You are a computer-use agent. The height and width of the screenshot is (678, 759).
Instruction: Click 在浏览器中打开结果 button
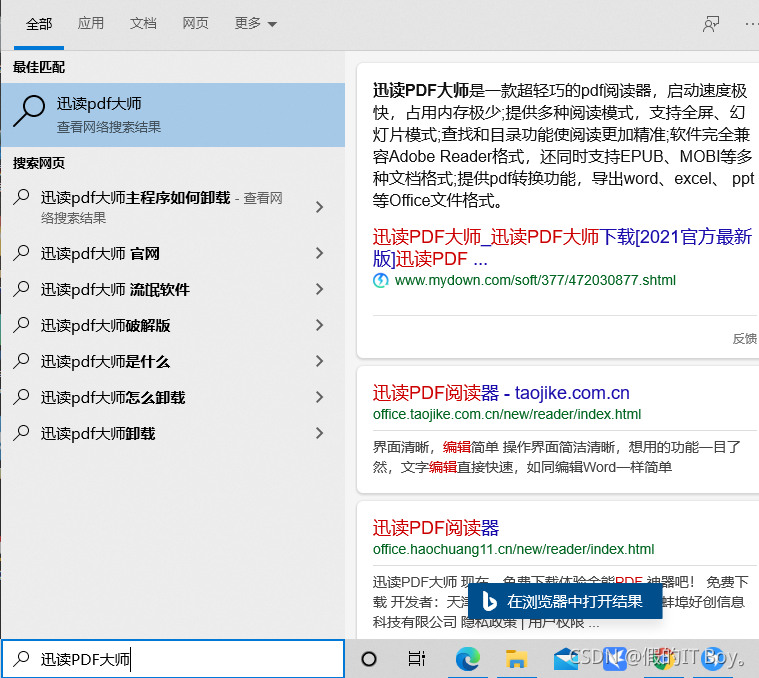click(565, 602)
